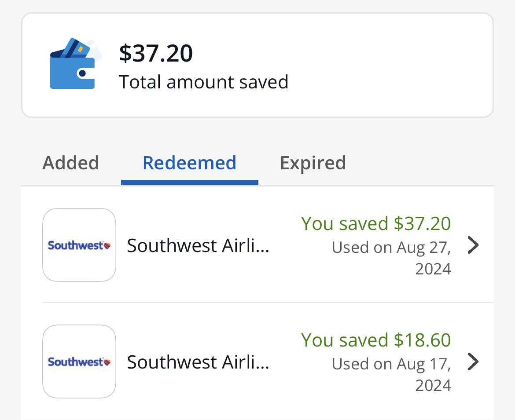This screenshot has height=420, width=515.
Task: Select the Used on Aug 27, 2024 date
Action: 391,258
